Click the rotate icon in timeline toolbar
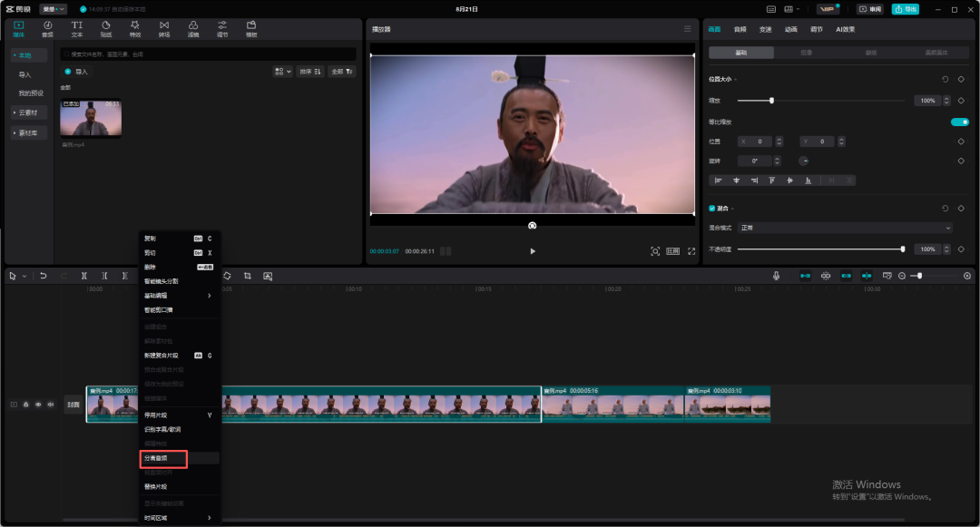Image resolution: width=980 pixels, height=527 pixels. [227, 276]
